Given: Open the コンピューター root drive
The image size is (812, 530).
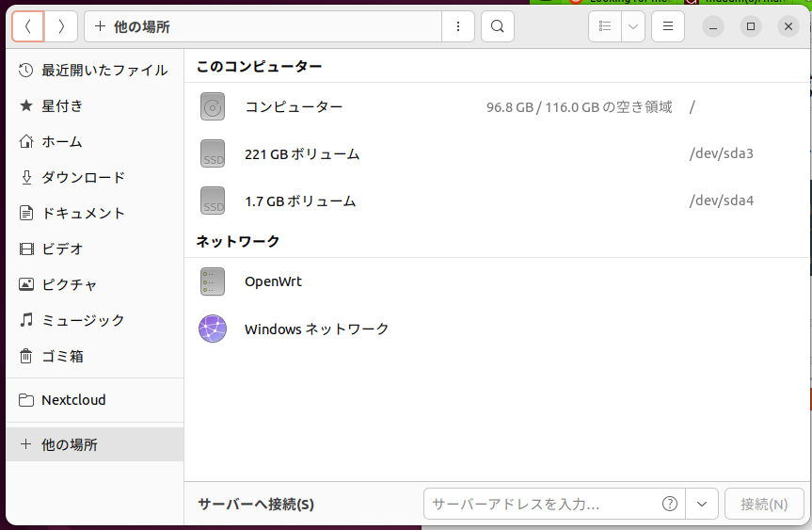Looking at the screenshot, I should tap(294, 106).
